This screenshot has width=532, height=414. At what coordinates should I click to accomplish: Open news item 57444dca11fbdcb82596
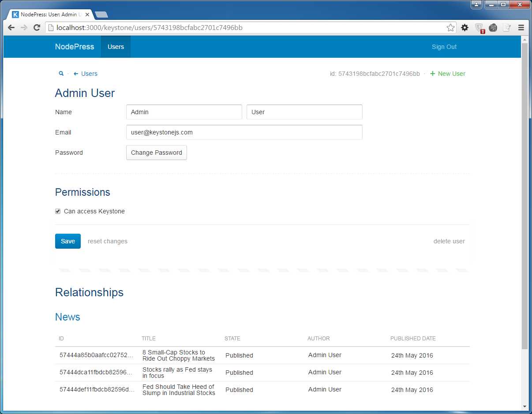pyautogui.click(x=96, y=373)
